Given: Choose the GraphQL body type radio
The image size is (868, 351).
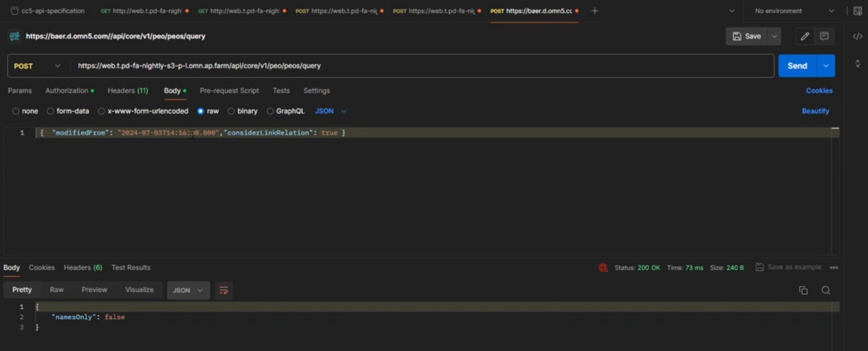Looking at the screenshot, I should [x=270, y=111].
